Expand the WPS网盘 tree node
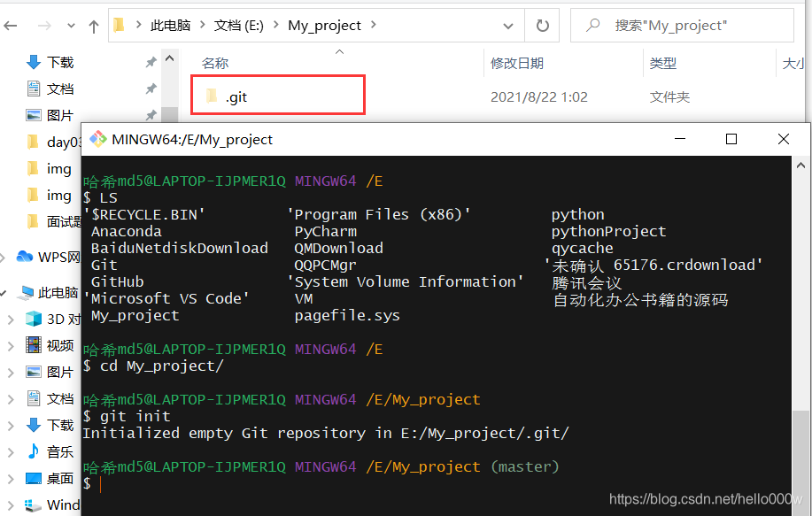The image size is (812, 516). tap(4, 257)
